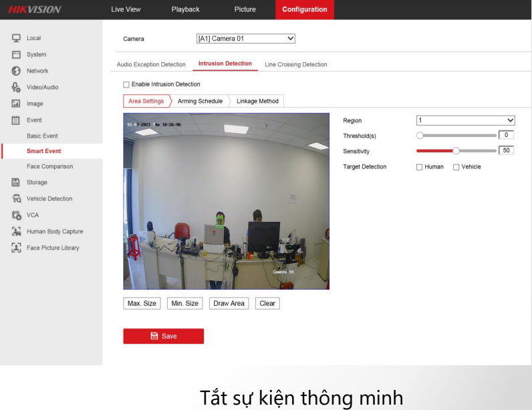
Task: Check the Human target detection box
Action: 420,167
